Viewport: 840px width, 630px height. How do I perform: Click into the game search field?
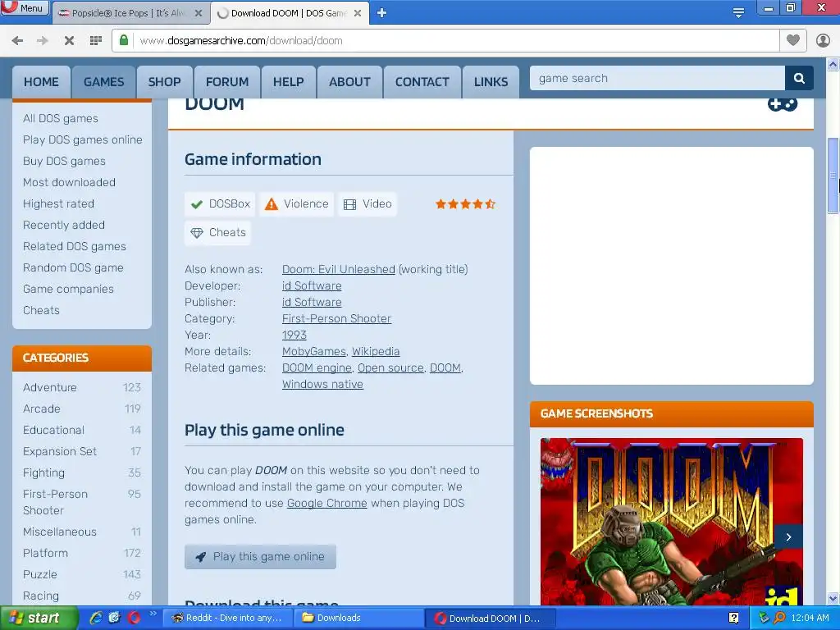[x=657, y=78]
